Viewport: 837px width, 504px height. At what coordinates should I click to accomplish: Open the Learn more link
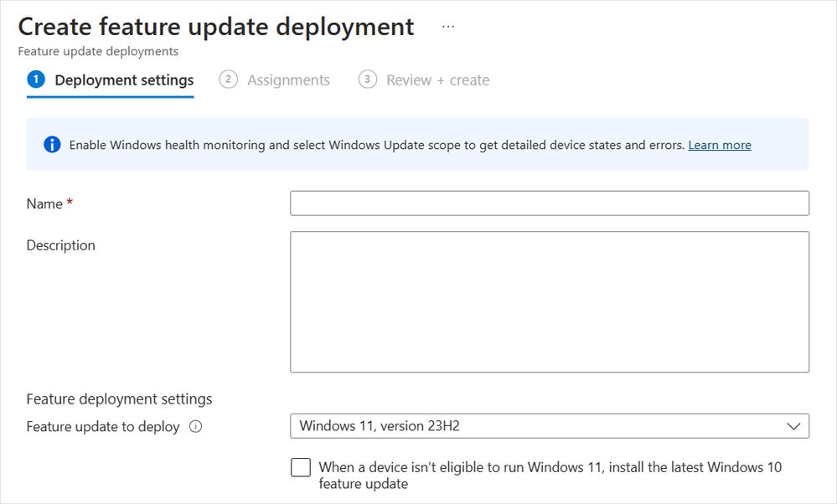tap(719, 145)
